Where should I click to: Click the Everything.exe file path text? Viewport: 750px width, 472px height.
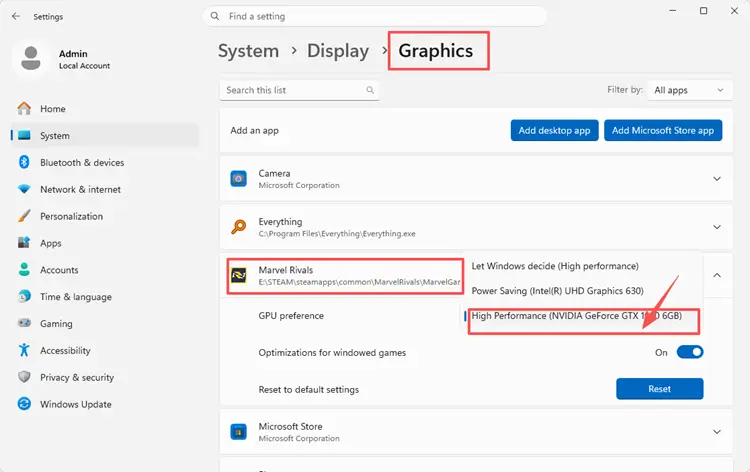[x=337, y=234]
